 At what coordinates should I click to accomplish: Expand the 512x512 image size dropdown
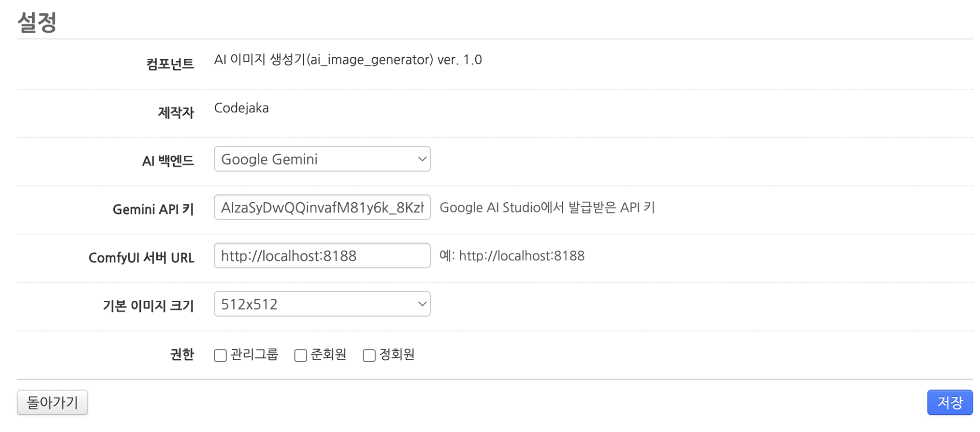coord(322,304)
